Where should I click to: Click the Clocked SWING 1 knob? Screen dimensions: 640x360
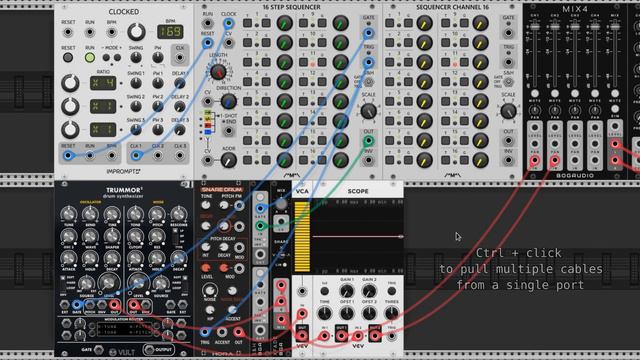[x=136, y=83]
